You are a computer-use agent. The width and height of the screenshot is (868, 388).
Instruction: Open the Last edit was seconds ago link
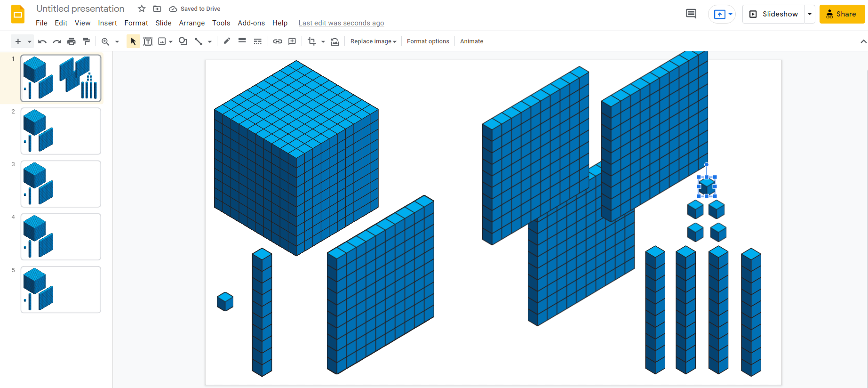point(341,23)
